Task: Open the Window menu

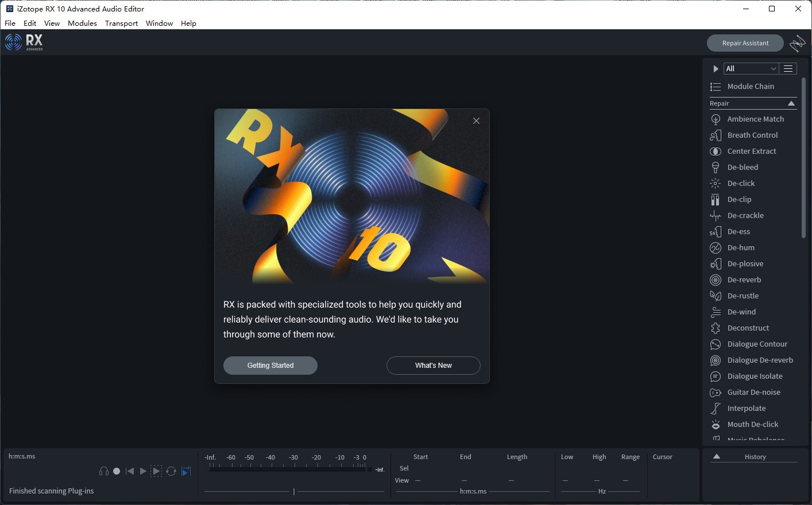Action: coord(159,24)
